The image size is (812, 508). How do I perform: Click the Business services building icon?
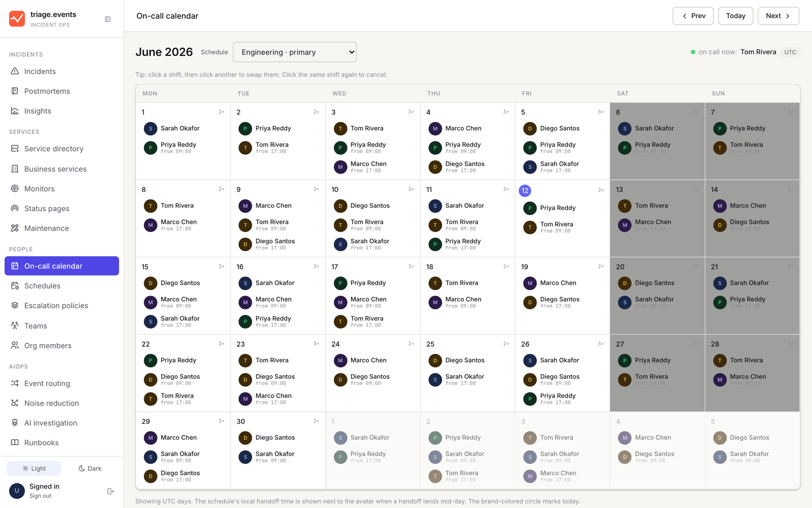point(15,169)
